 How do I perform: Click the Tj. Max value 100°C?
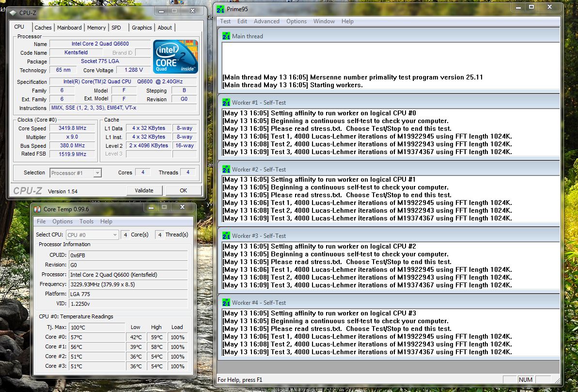coord(97,328)
